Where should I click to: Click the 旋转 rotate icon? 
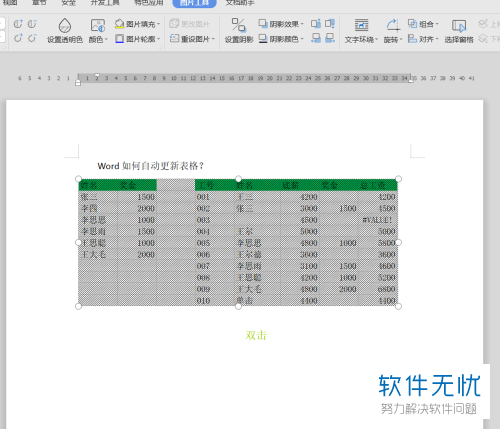click(393, 25)
